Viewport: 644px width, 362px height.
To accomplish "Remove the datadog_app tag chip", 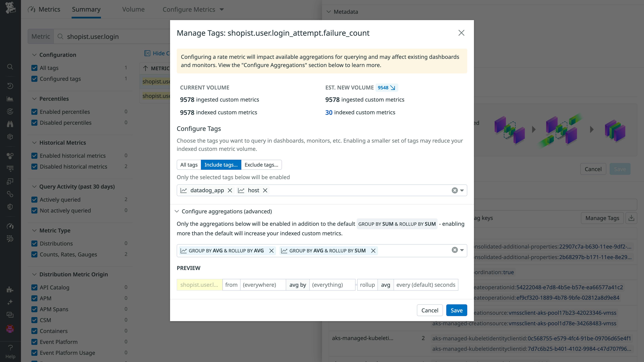I will [230, 190].
